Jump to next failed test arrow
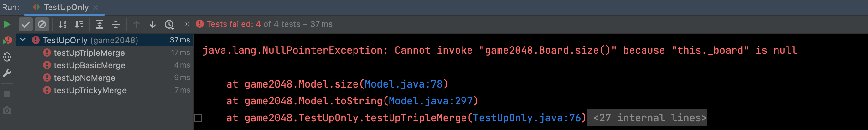 click(152, 24)
